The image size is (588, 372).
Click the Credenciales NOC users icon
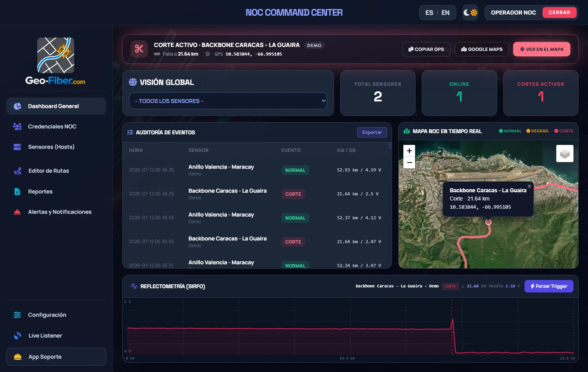pos(17,126)
